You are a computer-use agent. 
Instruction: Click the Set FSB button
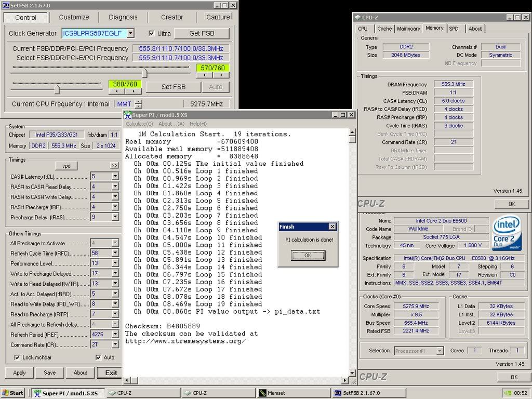tap(174, 87)
